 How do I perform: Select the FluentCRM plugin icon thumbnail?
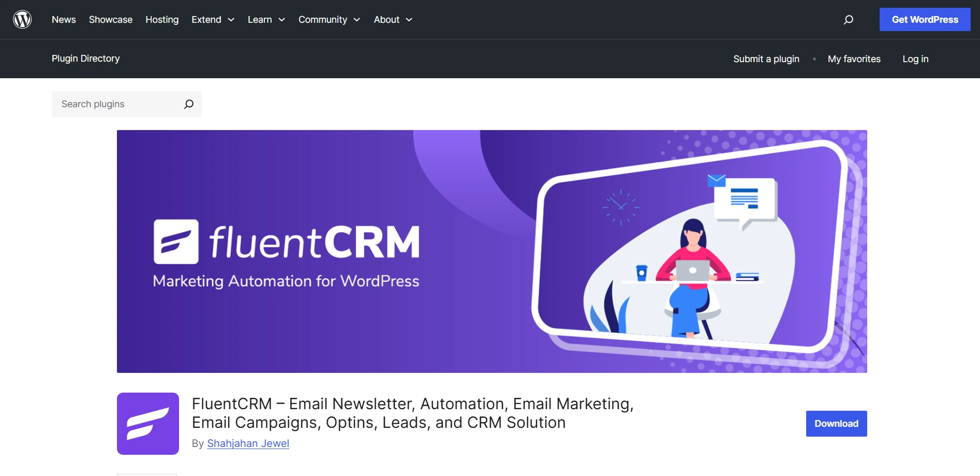pyautogui.click(x=147, y=423)
